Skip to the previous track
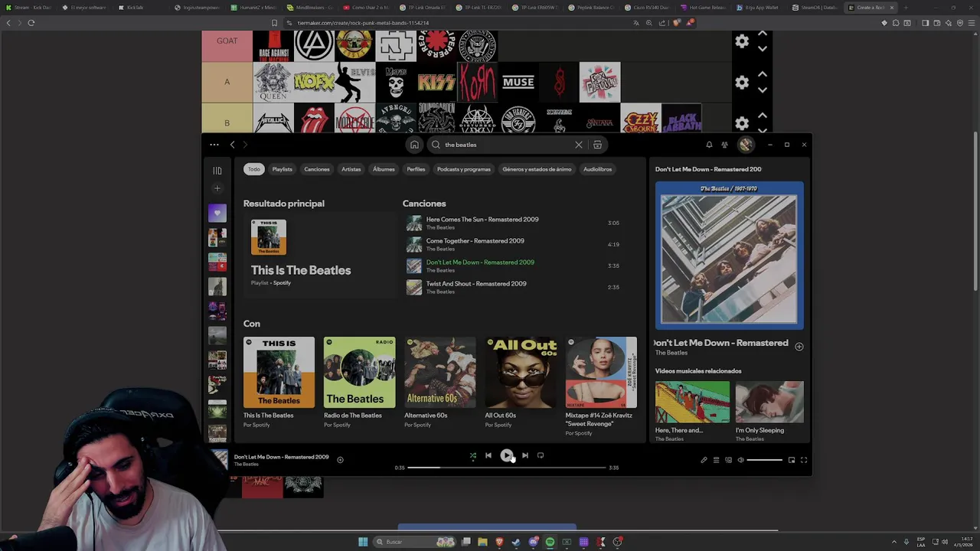This screenshot has height=551, width=980. coord(488,455)
